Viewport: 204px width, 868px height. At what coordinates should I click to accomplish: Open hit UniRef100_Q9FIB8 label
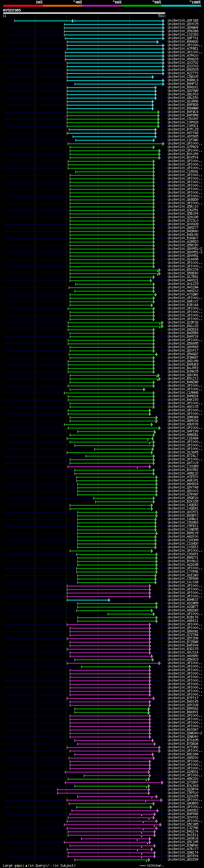point(183,20)
